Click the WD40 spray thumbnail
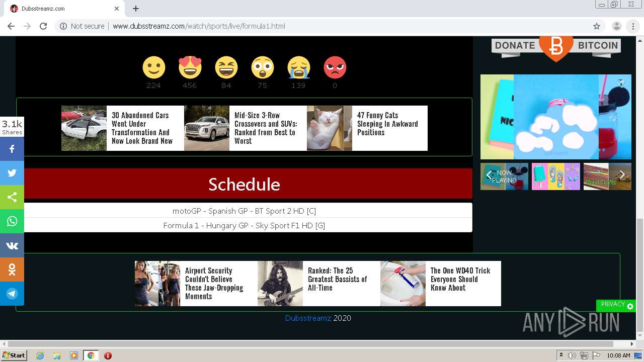The image size is (644, 362). (x=403, y=284)
